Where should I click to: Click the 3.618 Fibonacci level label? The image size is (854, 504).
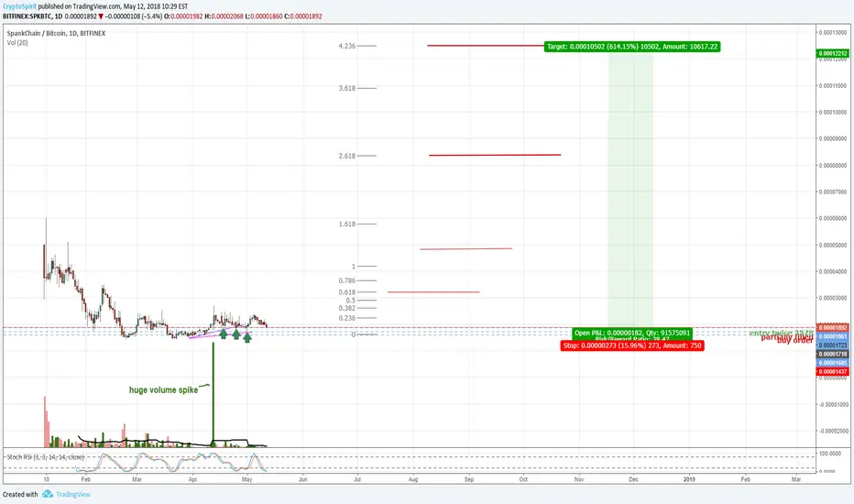pos(347,88)
